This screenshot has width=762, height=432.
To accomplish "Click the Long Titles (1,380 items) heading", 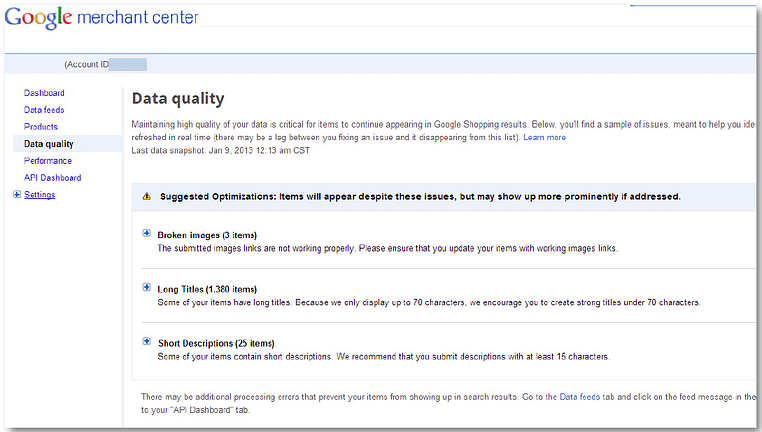I will [x=207, y=289].
